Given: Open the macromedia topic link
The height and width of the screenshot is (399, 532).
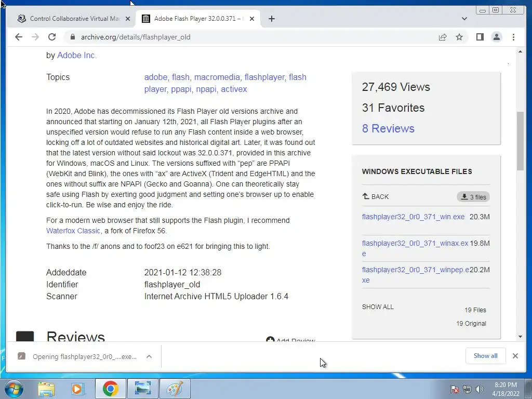Looking at the screenshot, I should click(x=217, y=77).
